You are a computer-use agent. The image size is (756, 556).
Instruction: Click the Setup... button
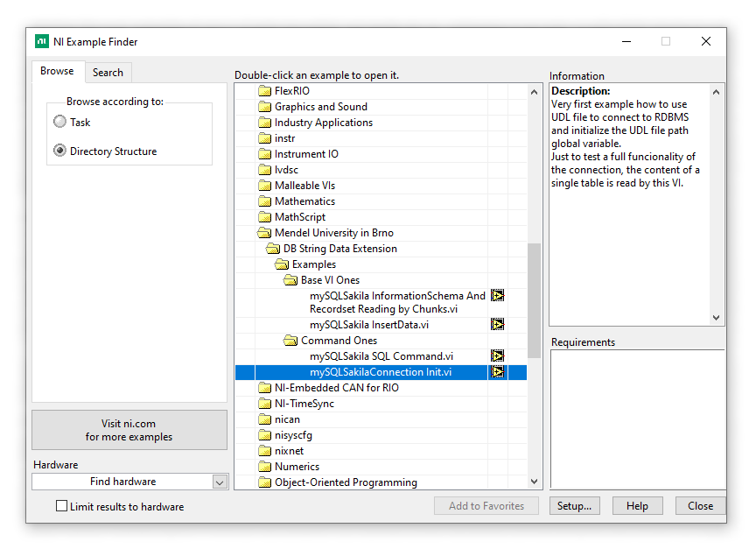[x=575, y=506]
